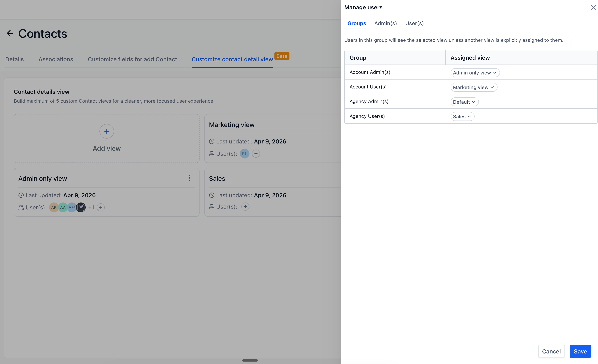Open Account User(s) Marketing view dropdown
The height and width of the screenshot is (364, 598).
coord(474,87)
